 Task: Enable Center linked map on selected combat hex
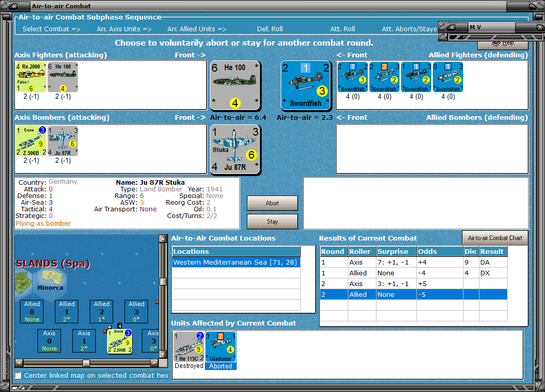point(18,375)
